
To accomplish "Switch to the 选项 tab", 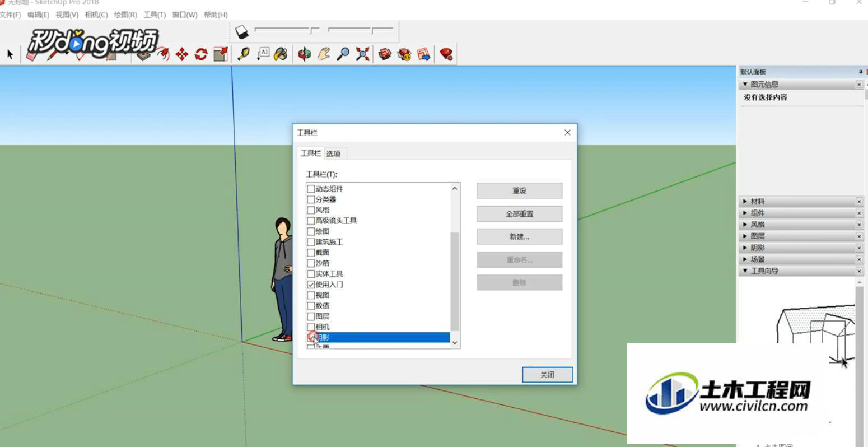I will (333, 154).
